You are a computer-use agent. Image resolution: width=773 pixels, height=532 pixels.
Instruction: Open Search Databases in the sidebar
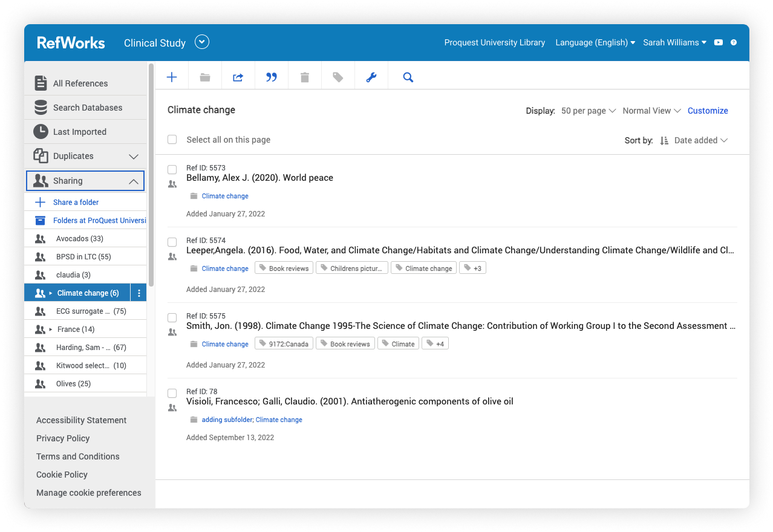(85, 108)
